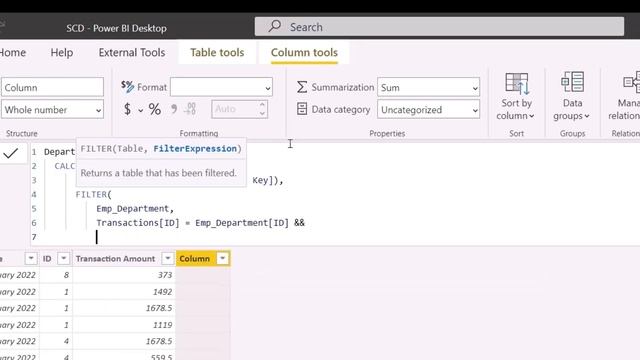This screenshot has width=640, height=360.
Task: Select the ID column header
Action: tap(47, 258)
